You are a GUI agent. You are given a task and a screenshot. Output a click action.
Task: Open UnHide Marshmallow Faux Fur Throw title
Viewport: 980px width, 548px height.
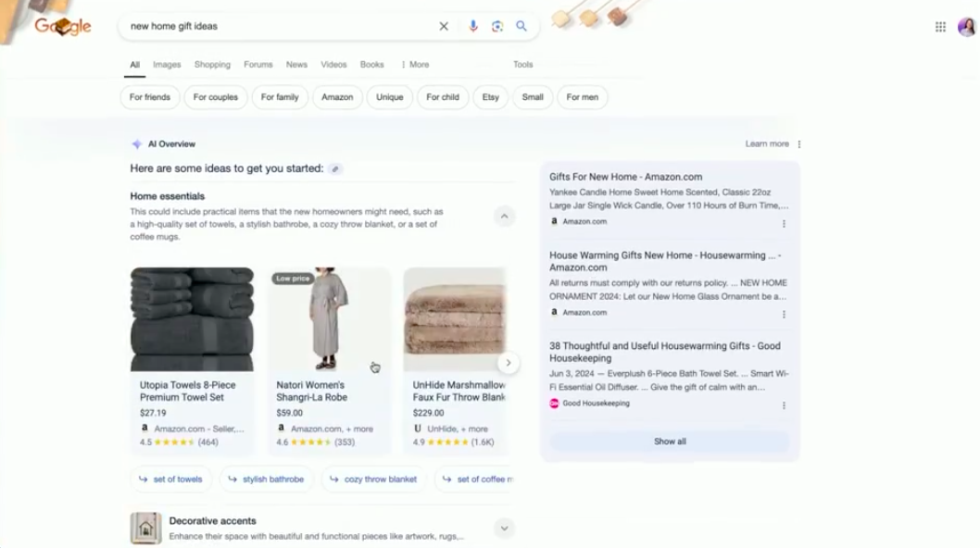pyautogui.click(x=459, y=392)
